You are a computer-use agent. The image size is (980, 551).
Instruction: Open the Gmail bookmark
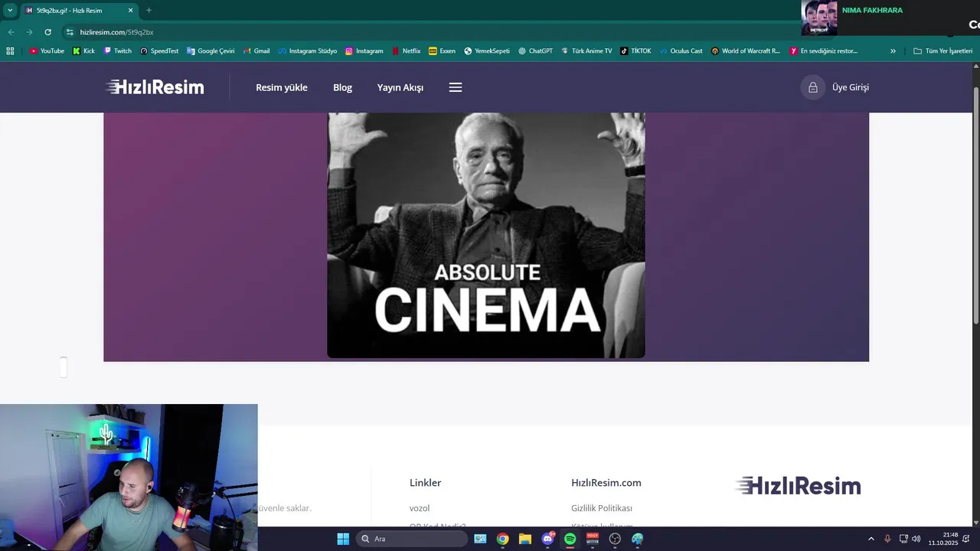pyautogui.click(x=256, y=51)
